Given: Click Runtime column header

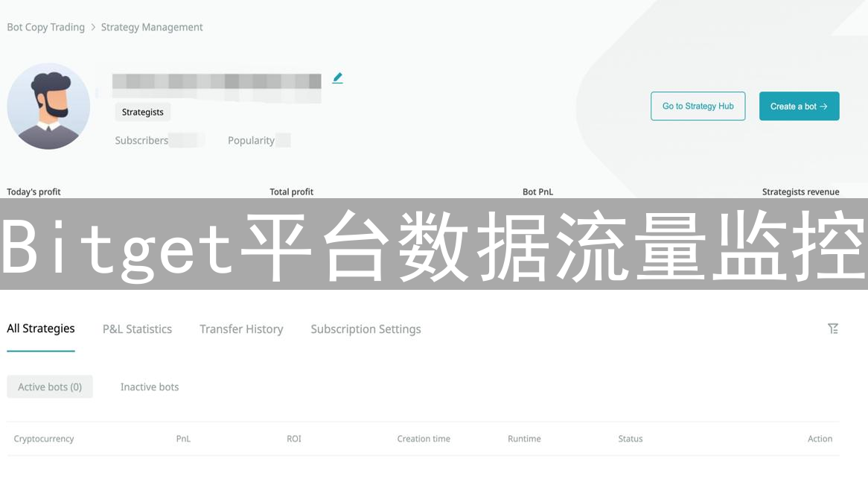Looking at the screenshot, I should point(524,439).
